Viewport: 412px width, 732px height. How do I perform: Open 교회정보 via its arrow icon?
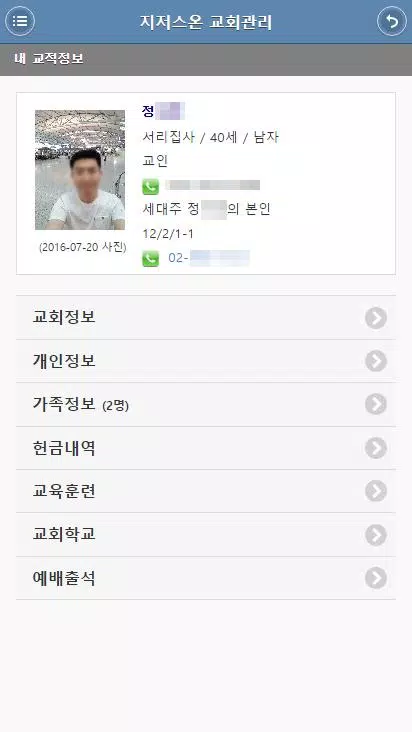coord(376,317)
